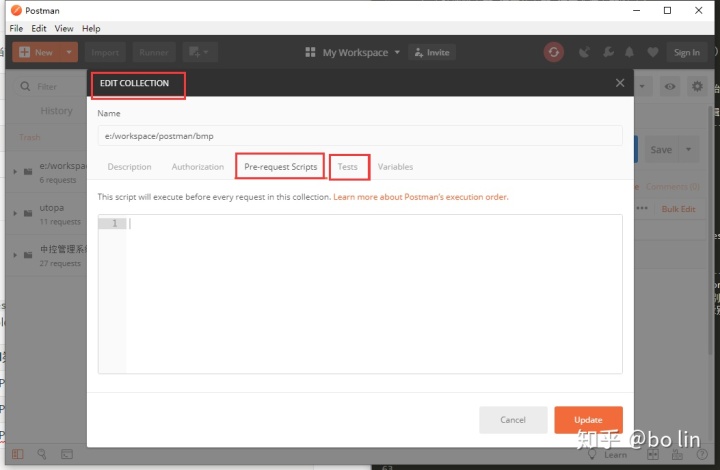
Task: Switch to the Variables tab
Action: click(395, 167)
